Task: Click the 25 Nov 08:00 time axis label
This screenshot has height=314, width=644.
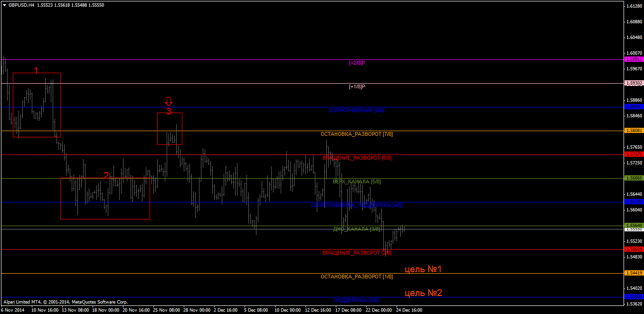Action: tap(167, 310)
